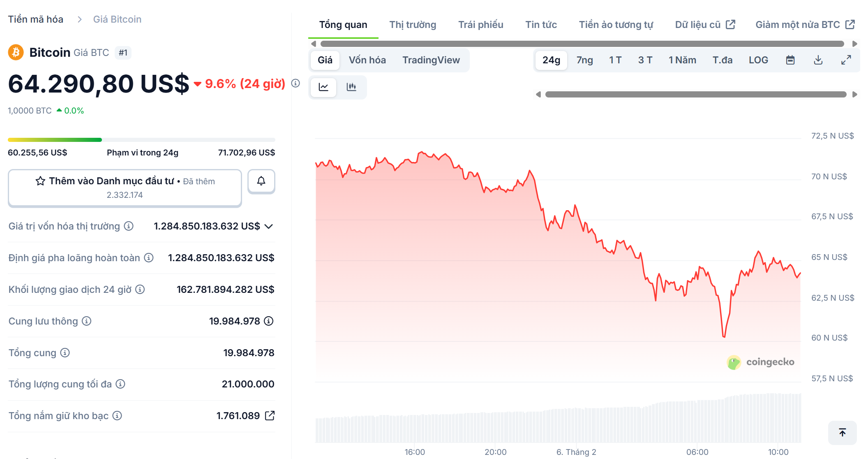868x459 pixels.
Task: Toggle LOG scale on the chart
Action: tap(758, 60)
